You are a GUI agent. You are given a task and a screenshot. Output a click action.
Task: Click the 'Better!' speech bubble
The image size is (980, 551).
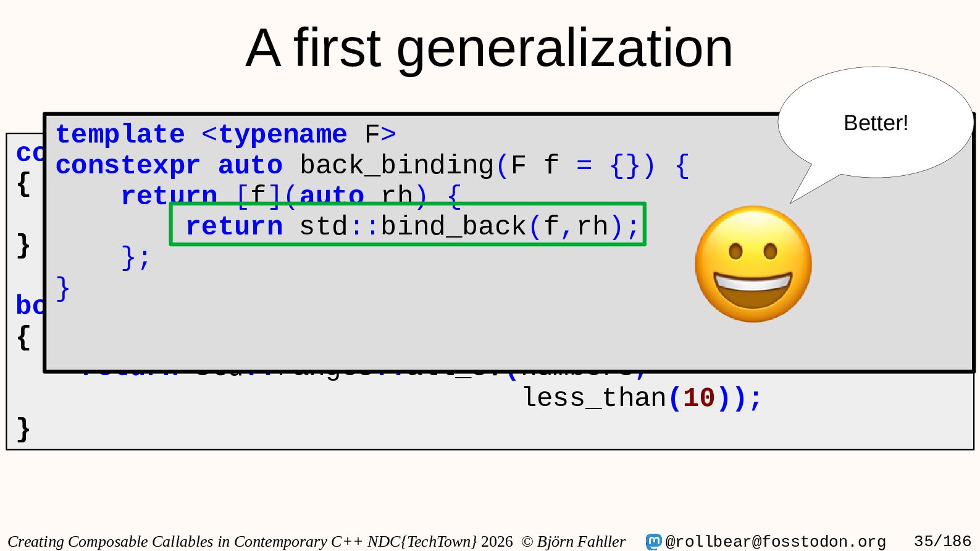click(x=876, y=123)
